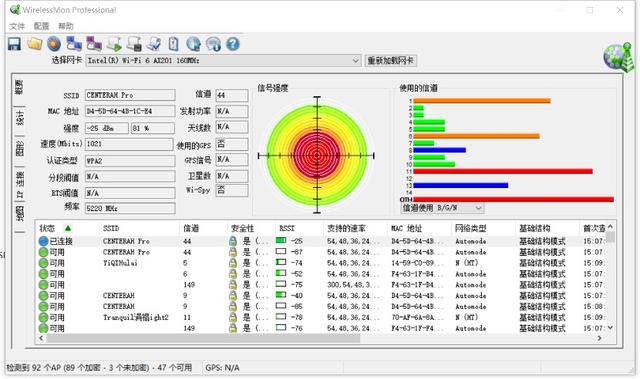Click green status circle of channel 6 row
640x379 pixels.
coord(44,274)
